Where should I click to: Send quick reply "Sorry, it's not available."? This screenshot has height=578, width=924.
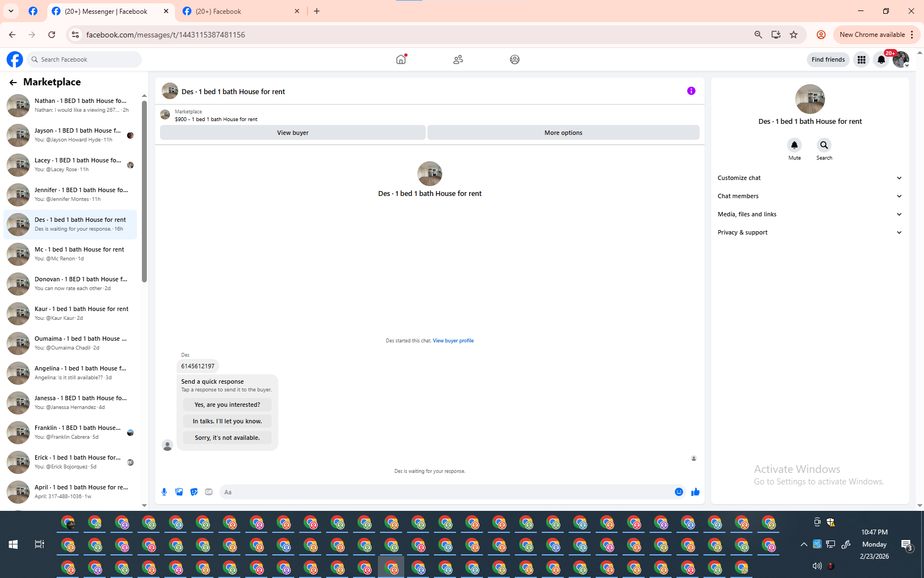click(x=227, y=438)
